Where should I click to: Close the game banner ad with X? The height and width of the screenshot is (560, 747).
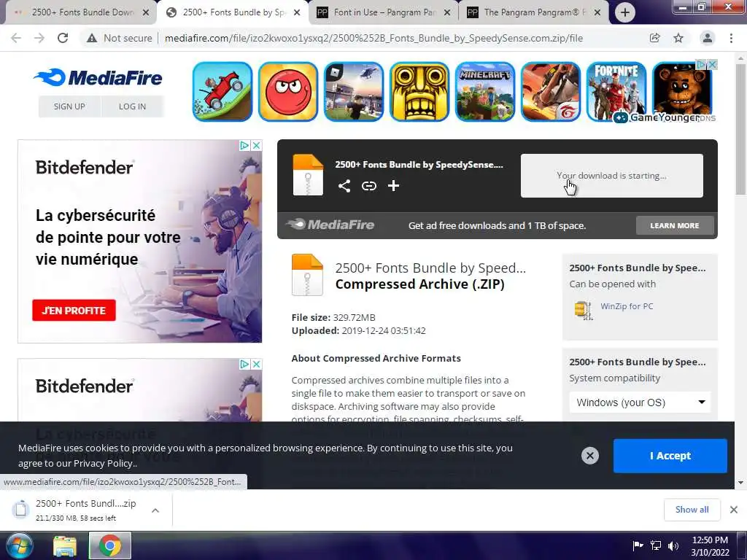click(x=712, y=64)
